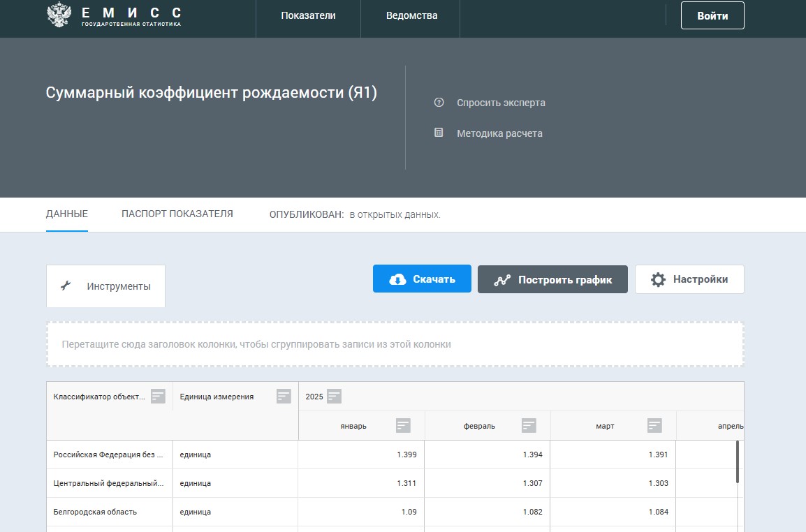Open Настройки with the gear icon

689,279
